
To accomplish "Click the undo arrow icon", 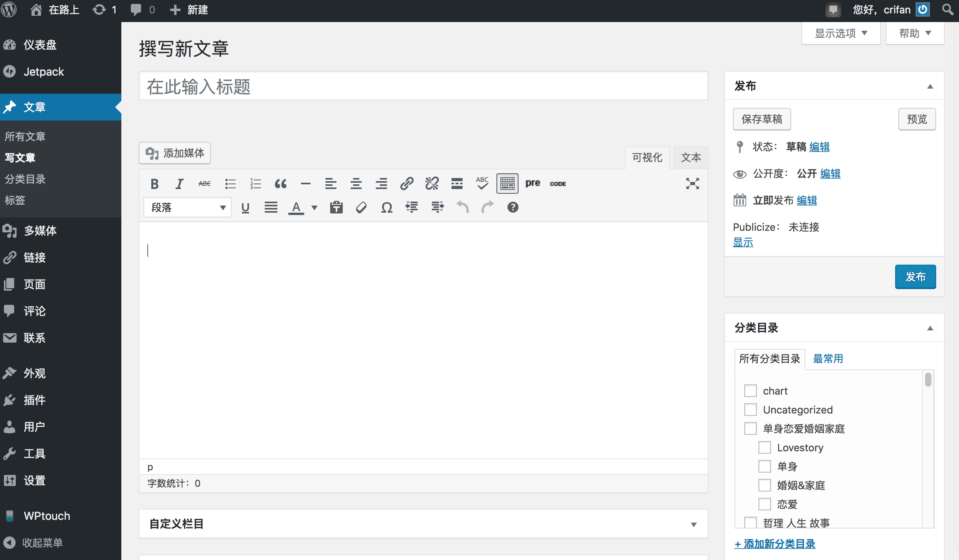I will click(463, 207).
